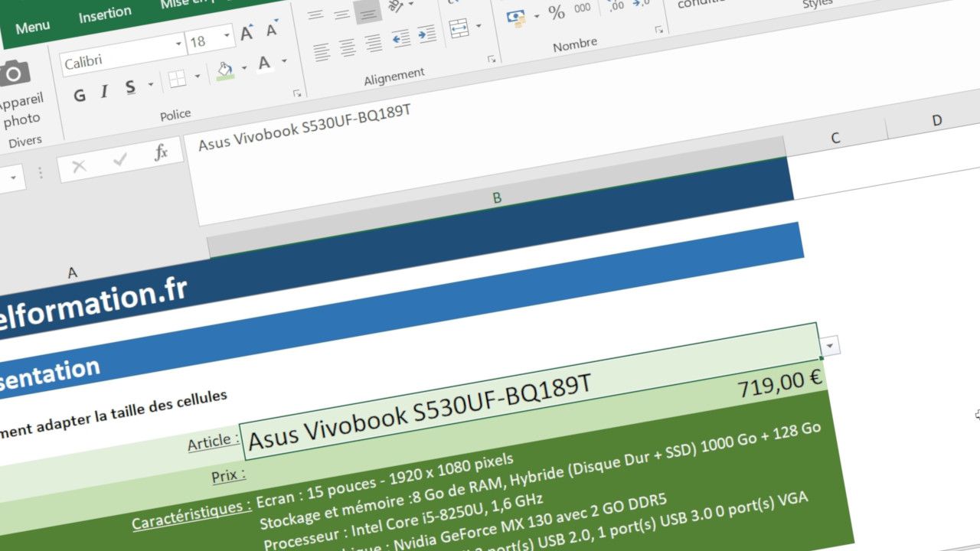Screen dimensions: 980x551
Task: Merge and center the selected cells
Action: [459, 29]
